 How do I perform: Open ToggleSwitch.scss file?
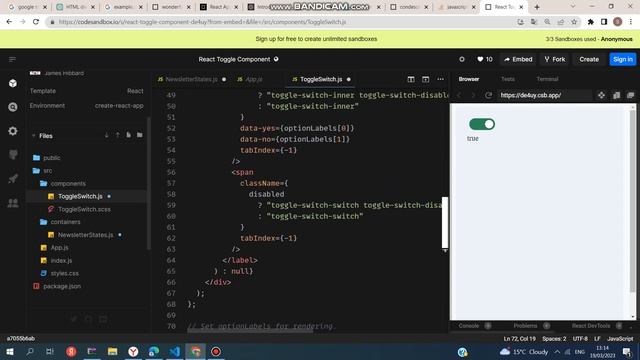point(84,209)
